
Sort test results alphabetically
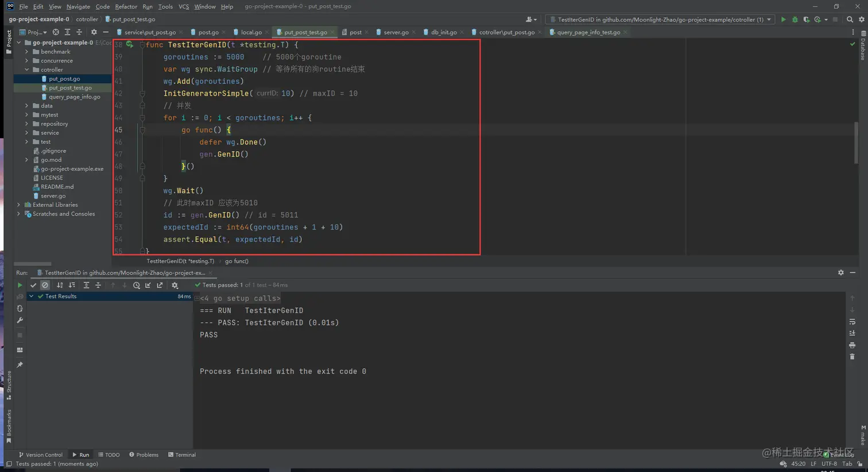tap(60, 285)
